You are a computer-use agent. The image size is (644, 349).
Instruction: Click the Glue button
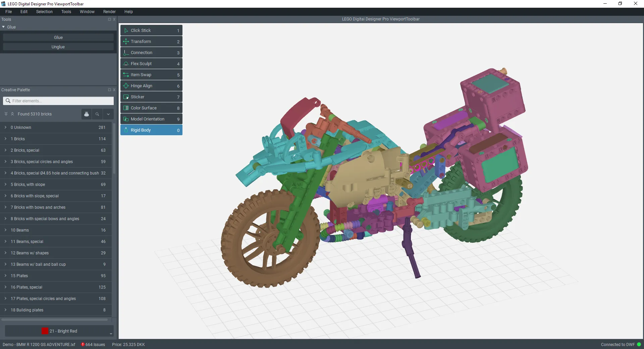[x=58, y=37]
